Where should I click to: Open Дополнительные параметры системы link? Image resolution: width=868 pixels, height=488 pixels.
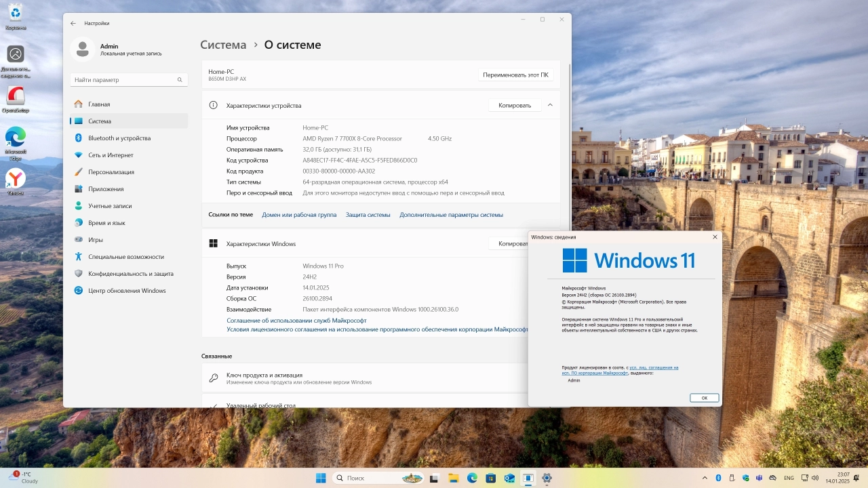(451, 215)
